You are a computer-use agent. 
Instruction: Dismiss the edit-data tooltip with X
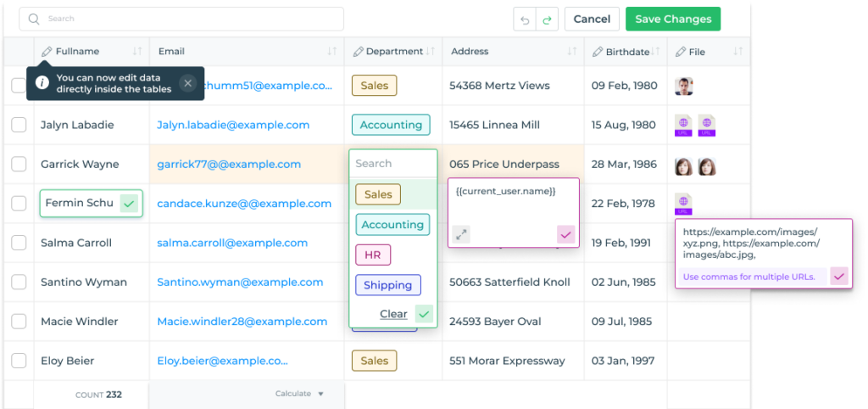[188, 83]
